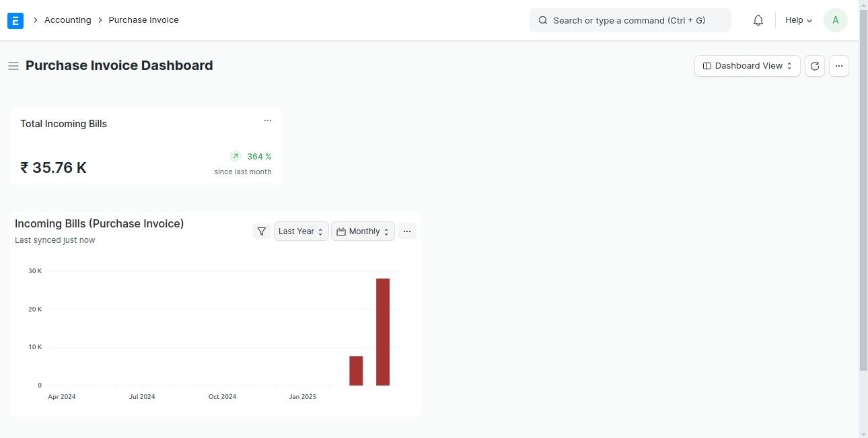868x438 pixels.
Task: Go to Accounting breadcrumb
Action: pos(67,20)
